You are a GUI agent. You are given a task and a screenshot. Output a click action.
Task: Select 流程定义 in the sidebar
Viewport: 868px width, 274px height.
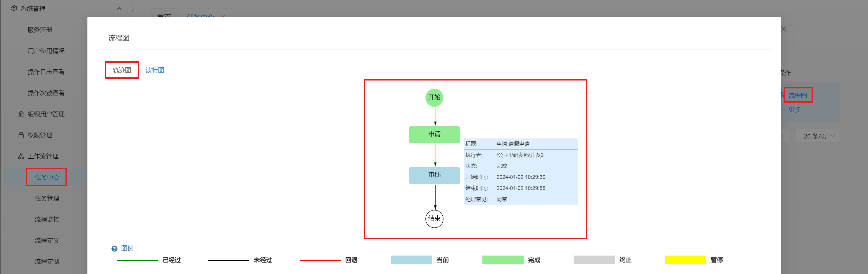[47, 241]
